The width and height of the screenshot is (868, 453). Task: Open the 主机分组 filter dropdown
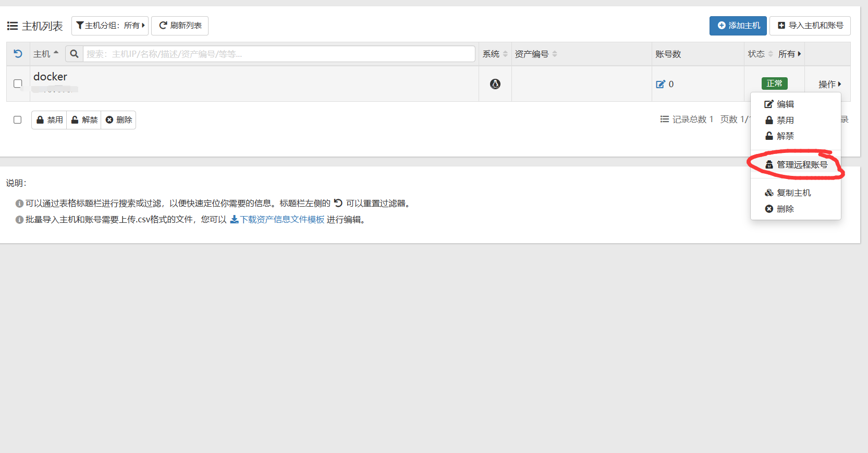(110, 26)
